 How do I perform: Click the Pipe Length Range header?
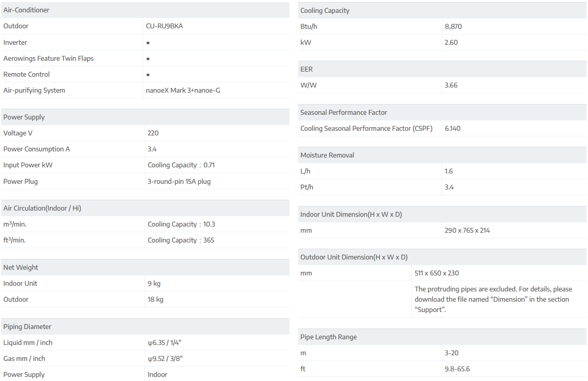point(328,337)
